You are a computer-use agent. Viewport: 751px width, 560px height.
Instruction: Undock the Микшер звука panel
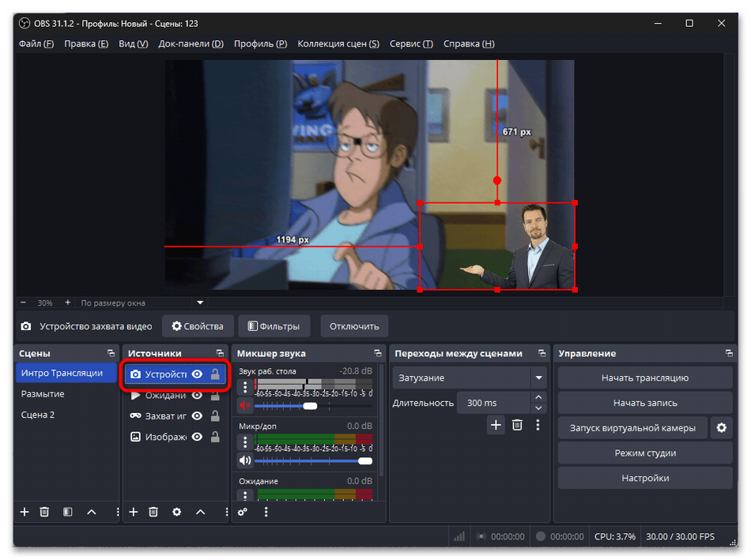[378, 353]
